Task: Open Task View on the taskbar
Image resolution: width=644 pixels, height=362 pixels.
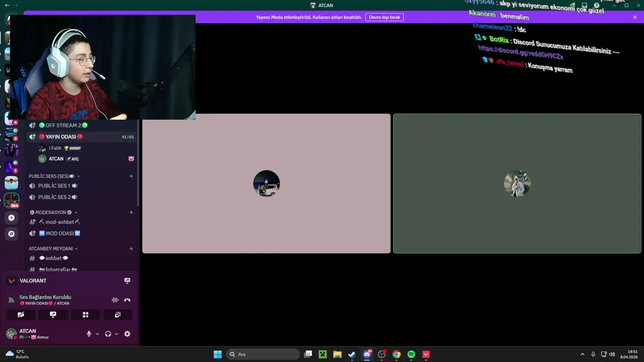Action: coord(308,354)
